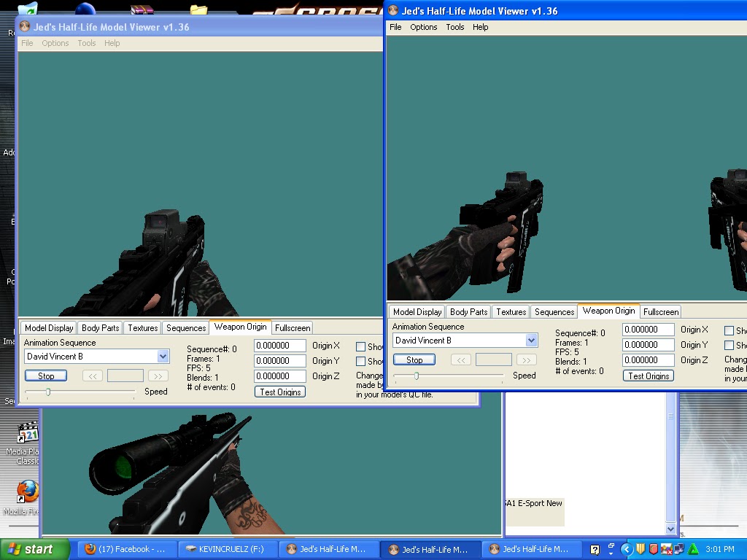The width and height of the screenshot is (747, 560).
Task: Open Mozilla Firefox desktop shortcut icon
Action: [x=28, y=491]
